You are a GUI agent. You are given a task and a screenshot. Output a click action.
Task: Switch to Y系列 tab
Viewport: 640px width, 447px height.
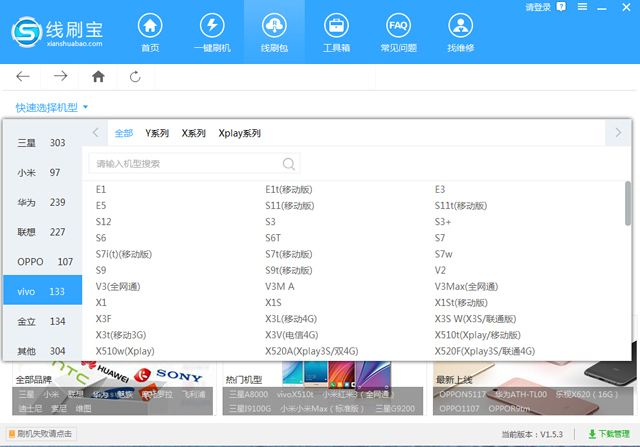coord(157,133)
